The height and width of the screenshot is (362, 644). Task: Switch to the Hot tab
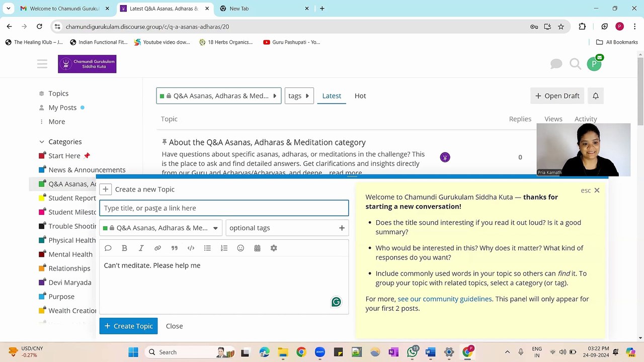pyautogui.click(x=360, y=96)
